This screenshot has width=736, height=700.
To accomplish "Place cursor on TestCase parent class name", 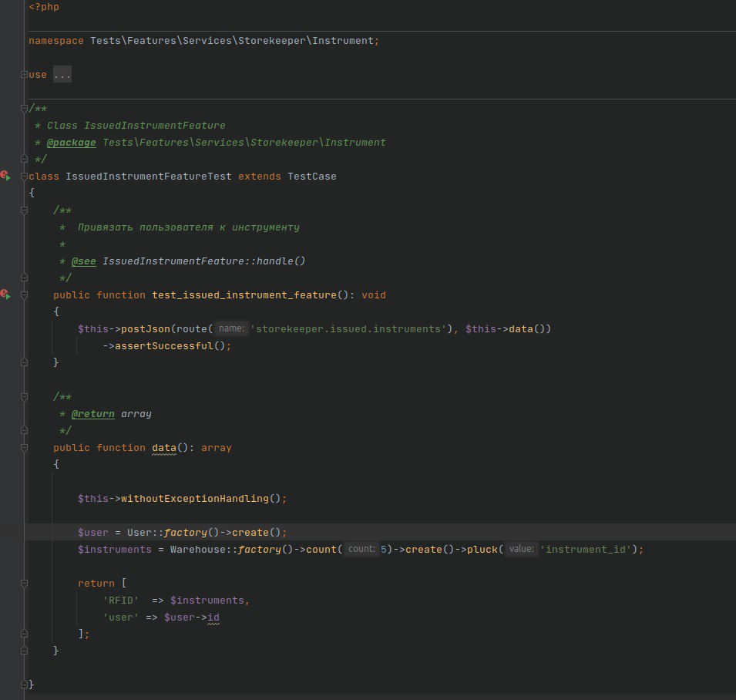I will click(x=311, y=177).
